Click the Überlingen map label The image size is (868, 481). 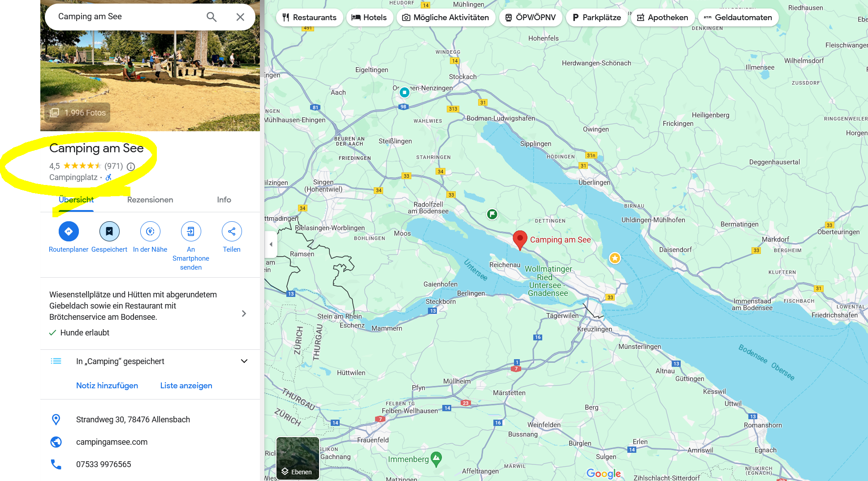tap(594, 182)
